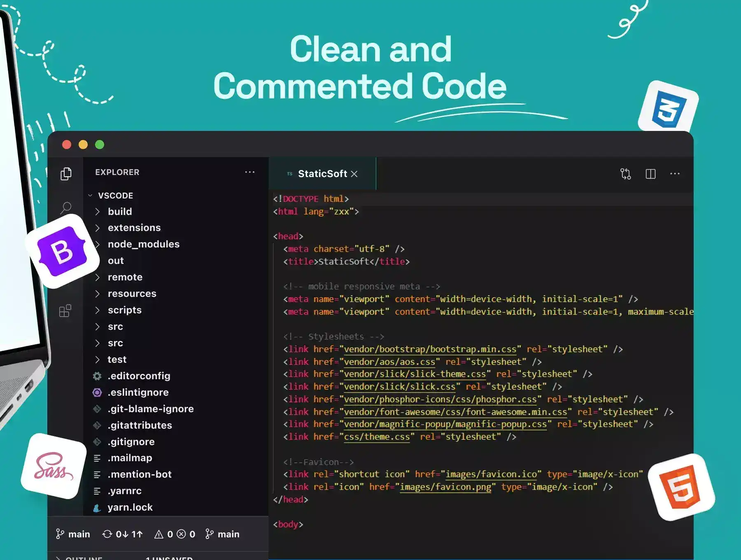
Task: Close the StaticSoft editor tab
Action: [354, 174]
